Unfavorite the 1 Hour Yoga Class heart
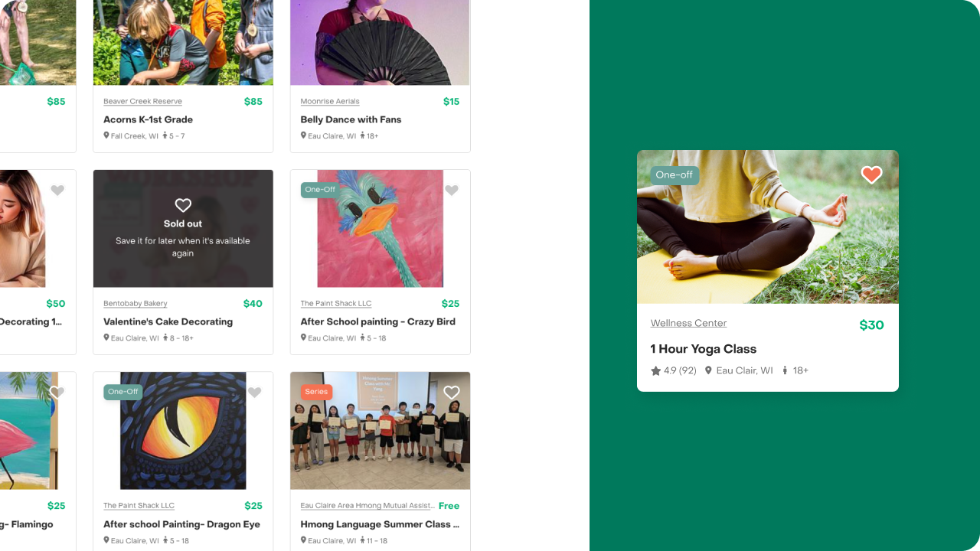Image resolution: width=980 pixels, height=551 pixels. (871, 174)
